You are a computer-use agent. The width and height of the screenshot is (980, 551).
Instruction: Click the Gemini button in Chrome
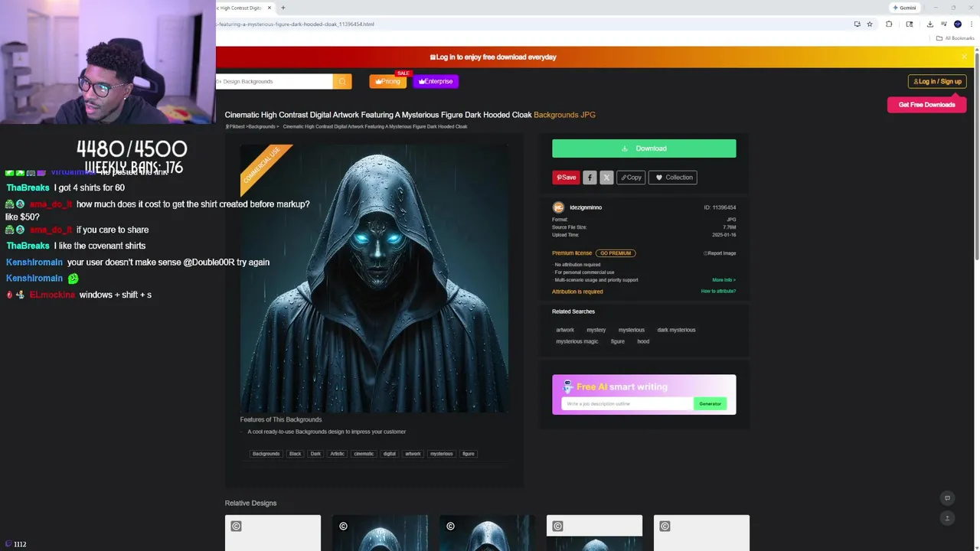904,8
